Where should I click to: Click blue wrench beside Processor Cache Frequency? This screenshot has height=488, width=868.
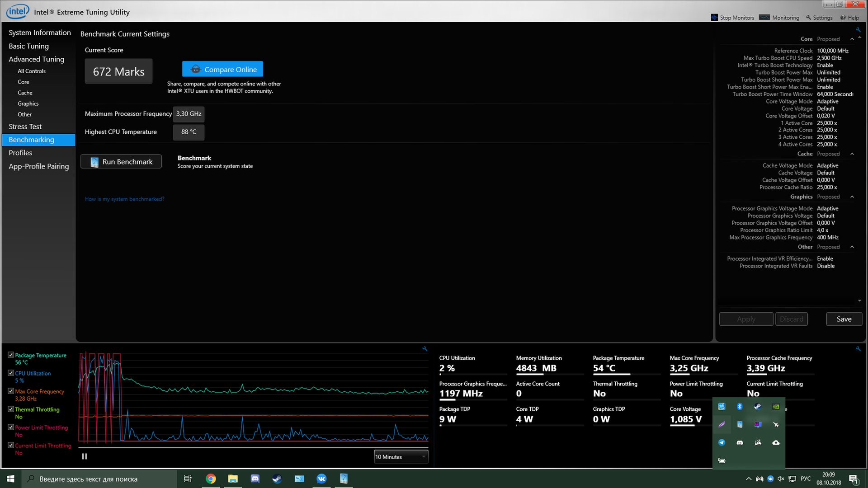(858, 349)
